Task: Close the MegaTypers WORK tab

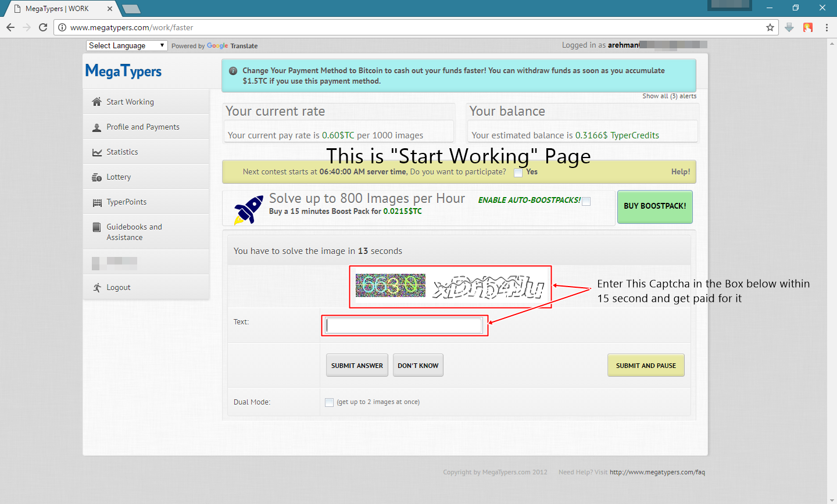Action: [110, 9]
